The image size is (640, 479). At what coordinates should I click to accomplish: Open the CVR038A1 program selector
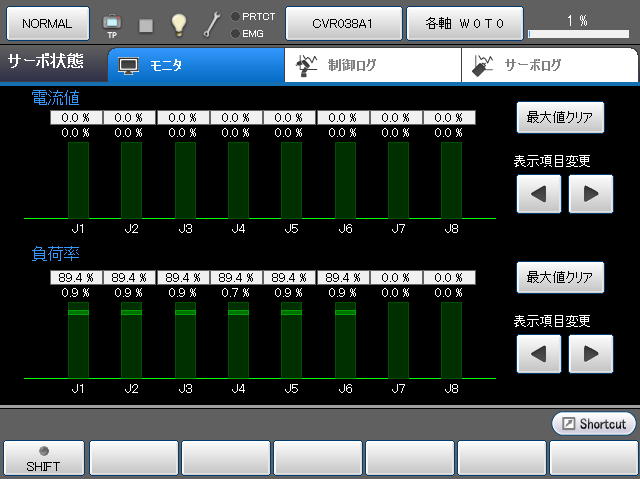pyautogui.click(x=344, y=22)
